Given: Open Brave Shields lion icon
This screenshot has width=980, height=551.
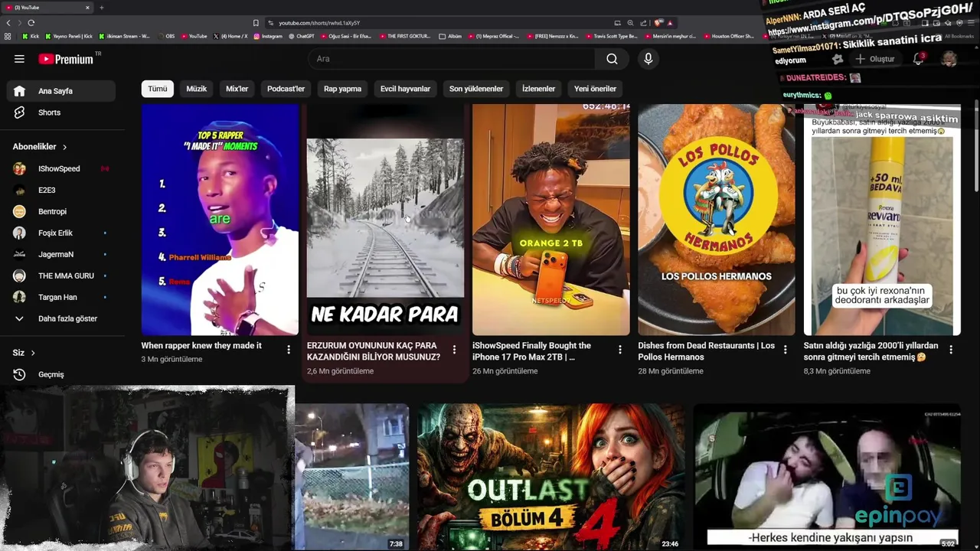Looking at the screenshot, I should pos(658,23).
